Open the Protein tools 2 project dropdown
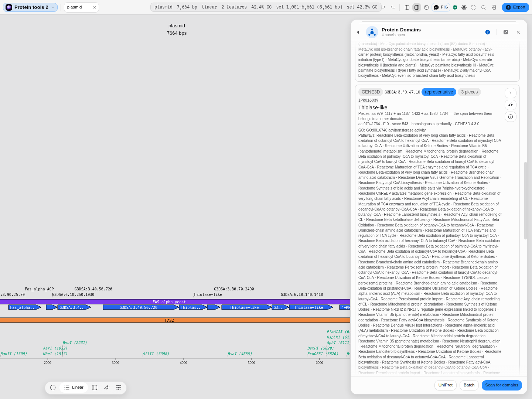The image size is (532, 399). coord(30,7)
